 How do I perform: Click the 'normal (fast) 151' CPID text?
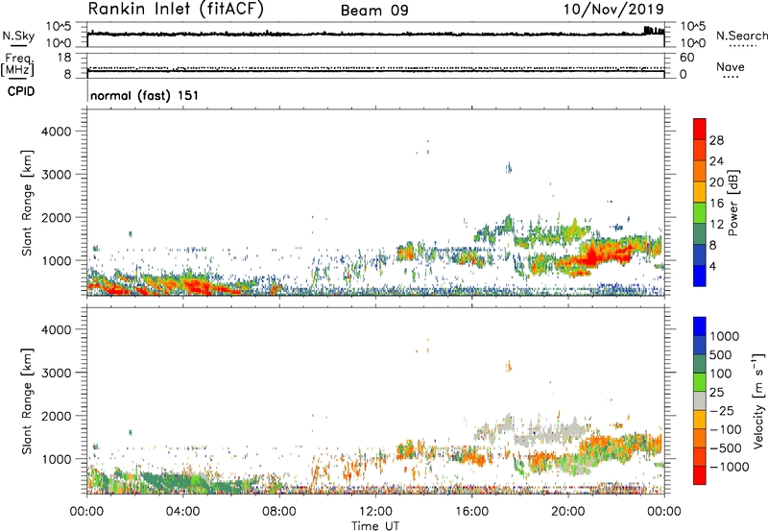(145, 95)
